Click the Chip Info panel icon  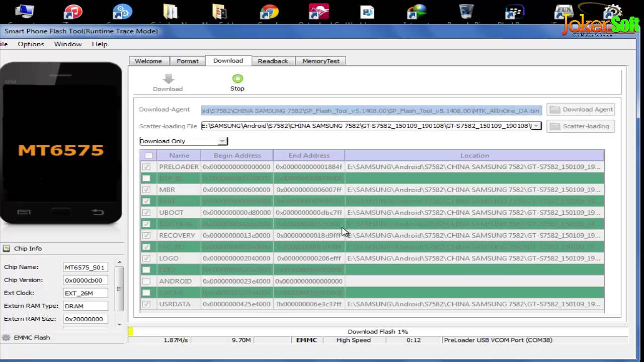tap(7, 248)
